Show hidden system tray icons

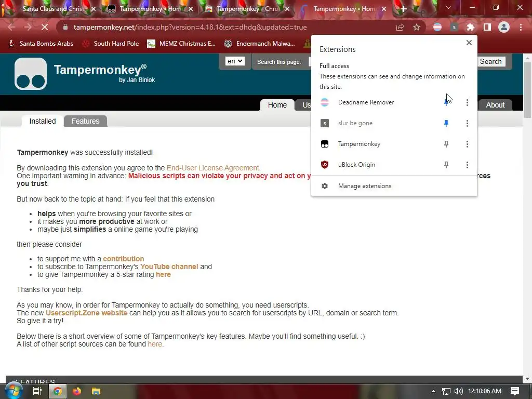(x=433, y=391)
